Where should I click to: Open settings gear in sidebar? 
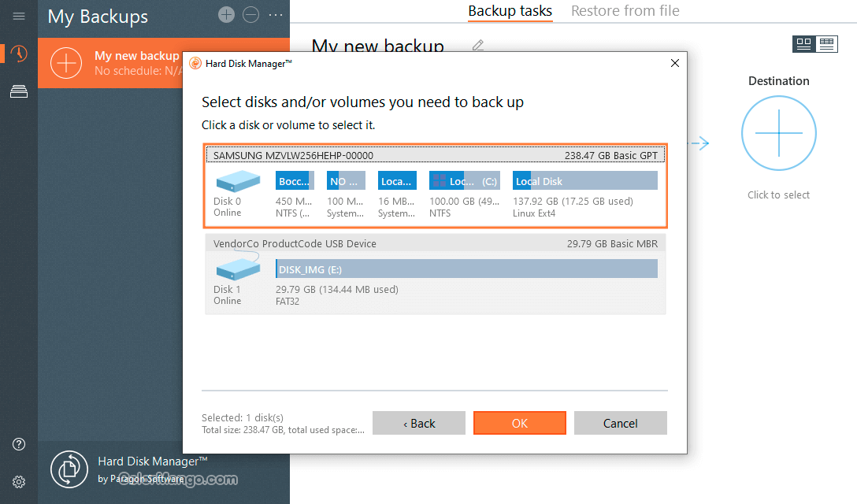[19, 482]
